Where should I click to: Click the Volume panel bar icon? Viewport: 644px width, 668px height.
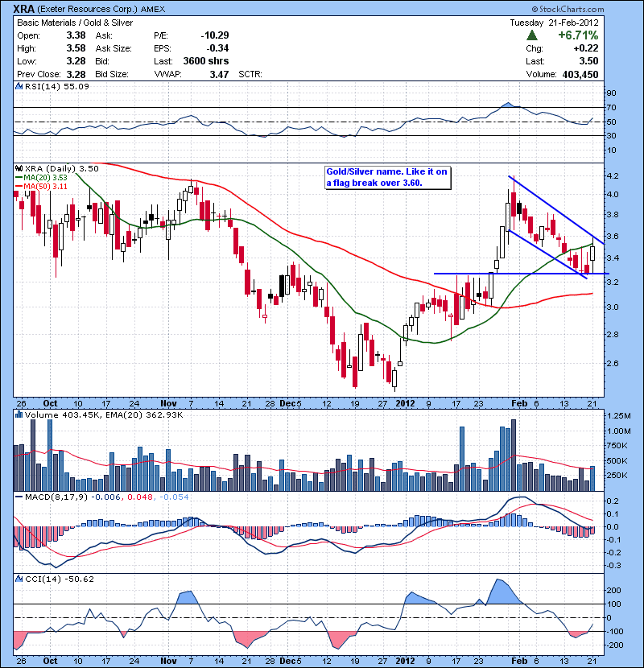tap(19, 414)
